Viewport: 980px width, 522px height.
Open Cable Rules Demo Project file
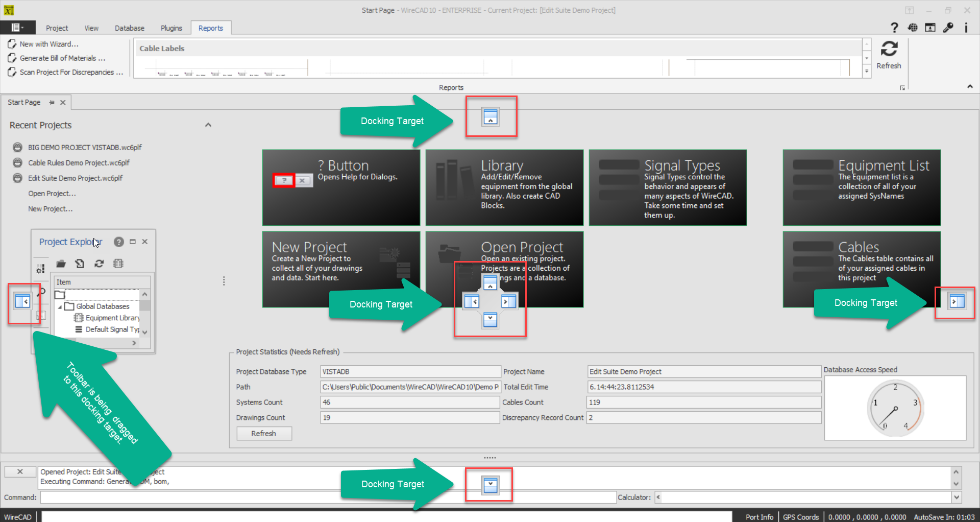(x=79, y=162)
